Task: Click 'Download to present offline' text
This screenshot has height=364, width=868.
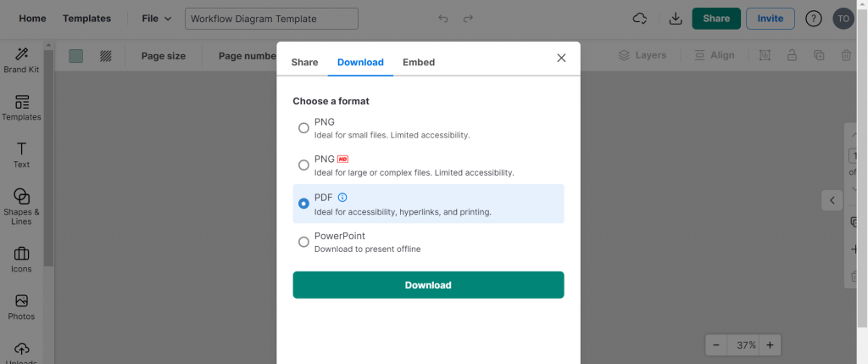Action: [x=368, y=249]
